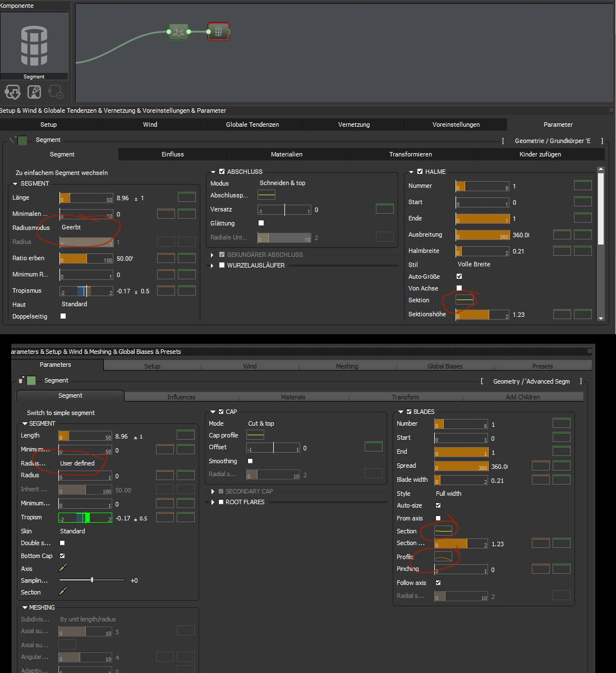Click the green square icon beside the German Segment title
Viewport: 616px width, 673px height.
(22, 140)
